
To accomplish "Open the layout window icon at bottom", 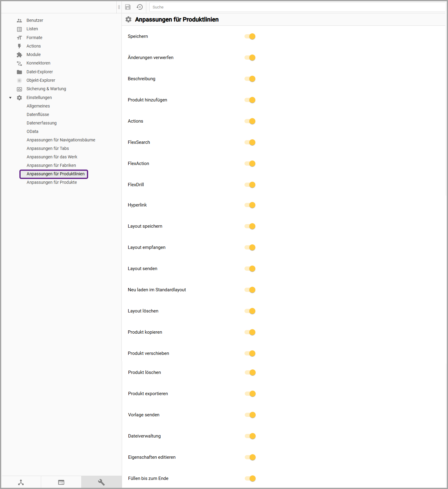I will (61, 482).
